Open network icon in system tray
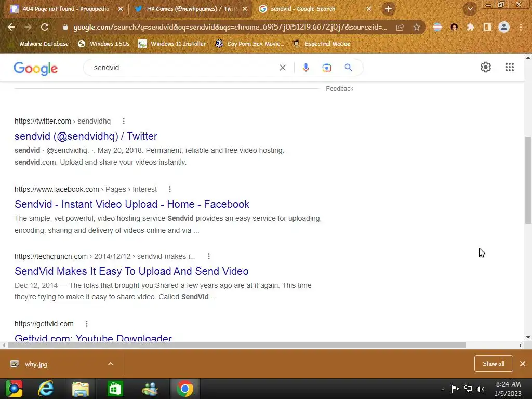The image size is (532, 399). pos(468,389)
